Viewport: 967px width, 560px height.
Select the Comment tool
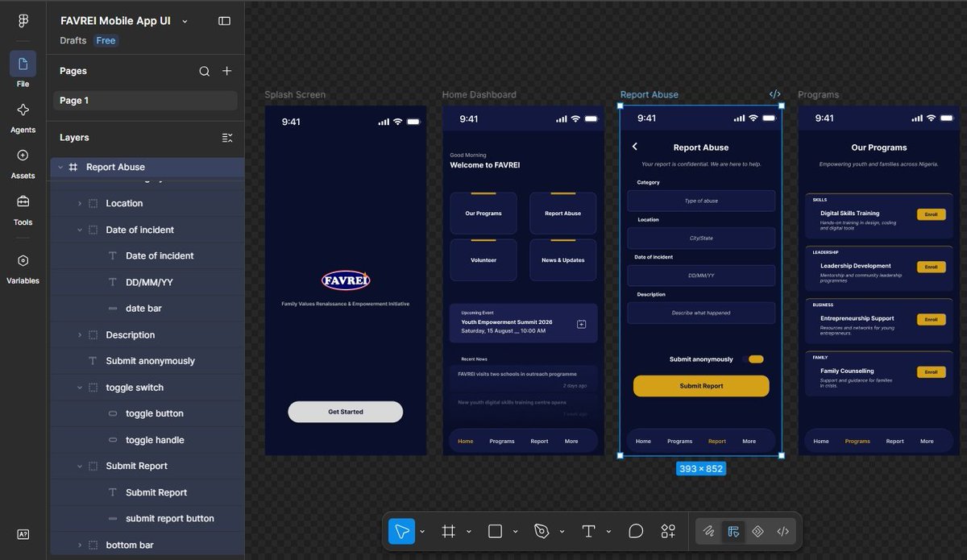click(636, 531)
